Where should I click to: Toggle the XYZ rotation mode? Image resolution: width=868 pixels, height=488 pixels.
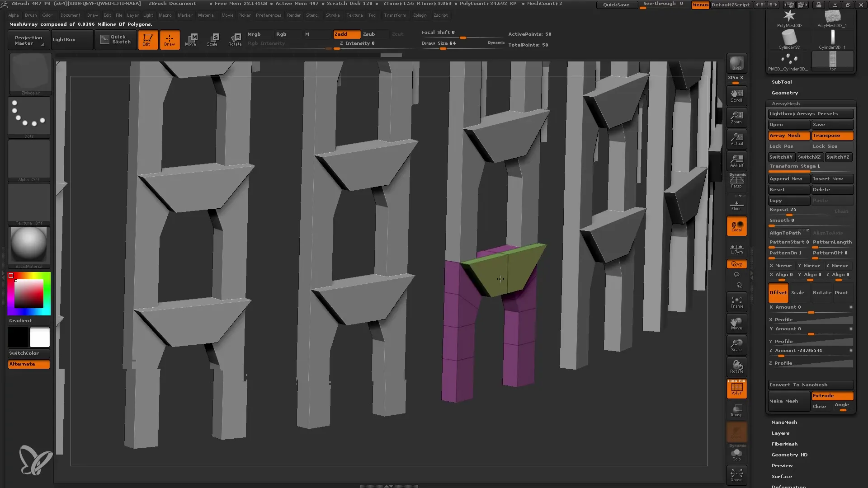(736, 264)
